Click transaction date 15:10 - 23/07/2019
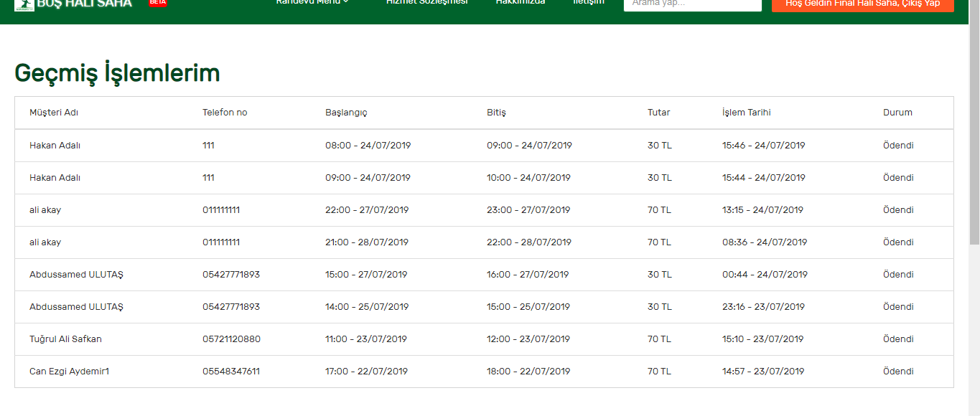This screenshot has height=416, width=980. (x=762, y=339)
